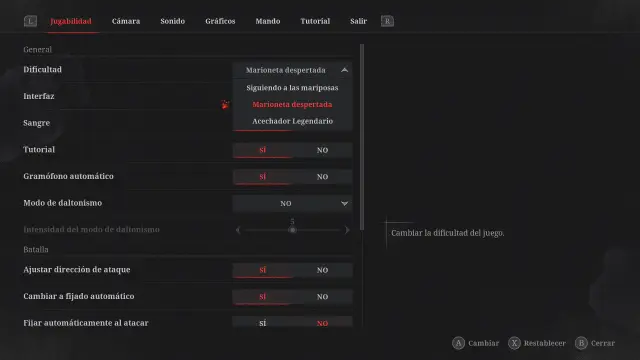Image resolution: width=640 pixels, height=360 pixels.
Task: Set Tutorial option to SÍ
Action: pos(262,150)
